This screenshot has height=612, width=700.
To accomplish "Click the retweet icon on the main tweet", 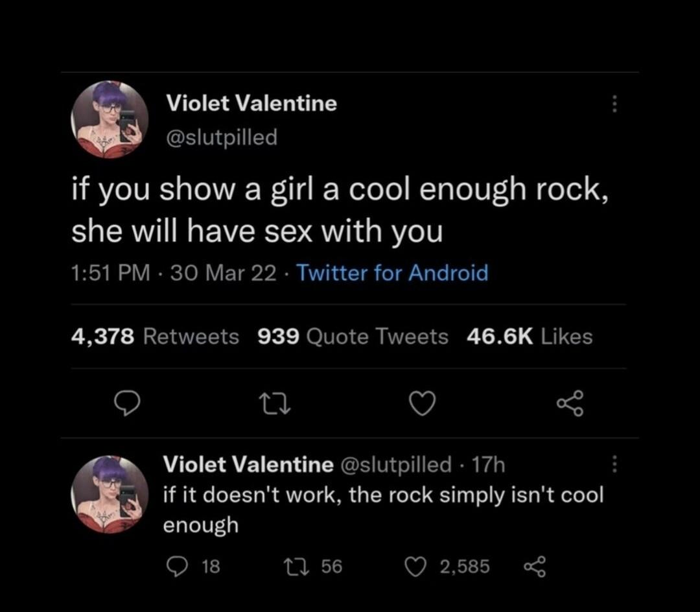I will [275, 403].
